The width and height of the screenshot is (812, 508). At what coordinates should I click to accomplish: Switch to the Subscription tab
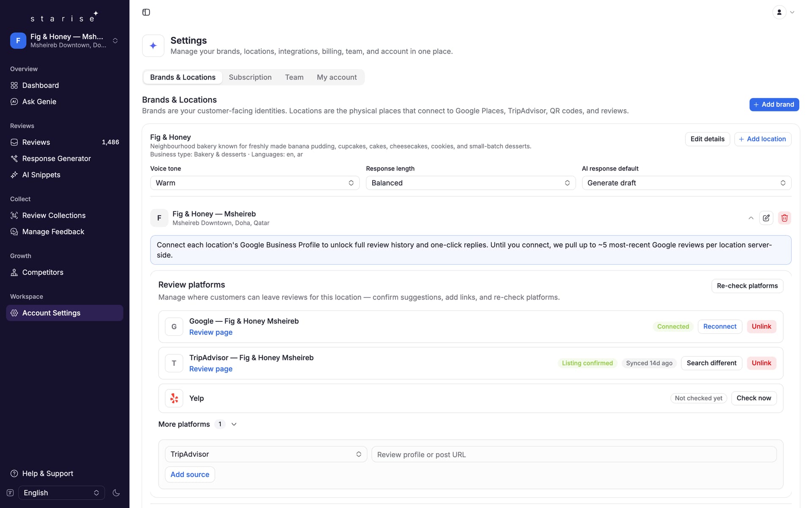(250, 77)
